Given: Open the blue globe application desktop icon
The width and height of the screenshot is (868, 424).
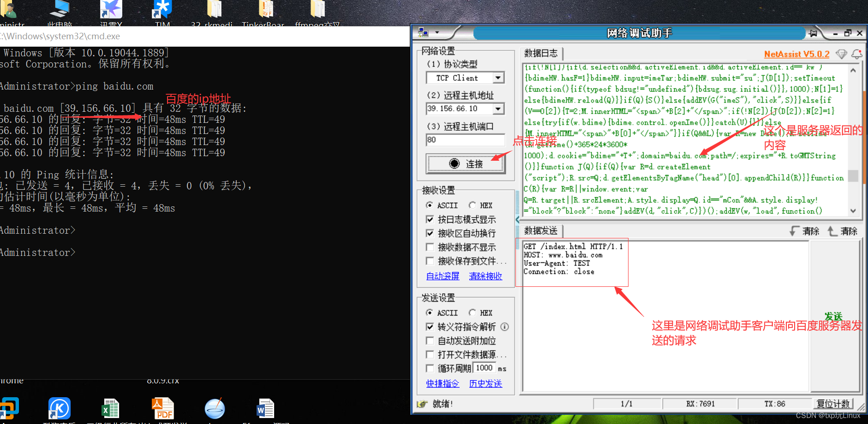Looking at the screenshot, I should pyautogui.click(x=215, y=408).
